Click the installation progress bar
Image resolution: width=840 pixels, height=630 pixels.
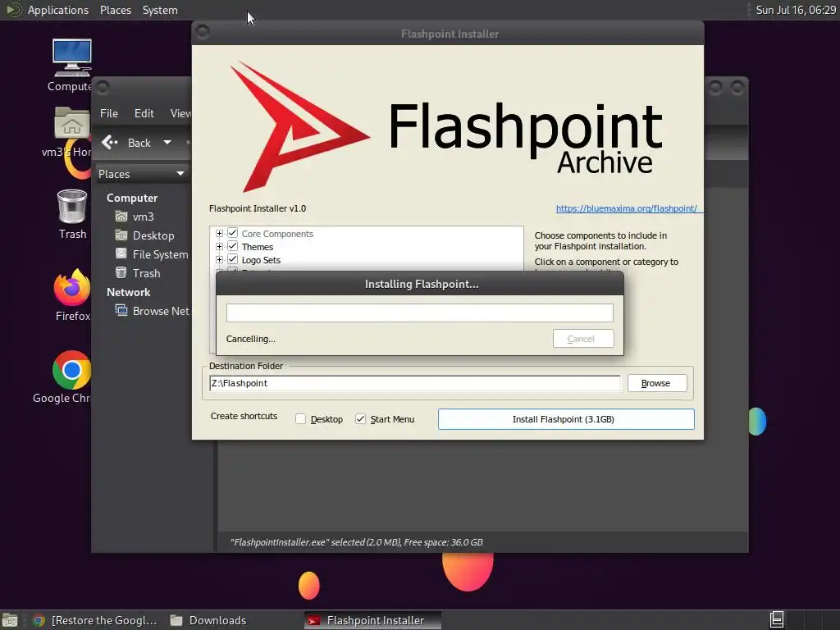pos(419,313)
